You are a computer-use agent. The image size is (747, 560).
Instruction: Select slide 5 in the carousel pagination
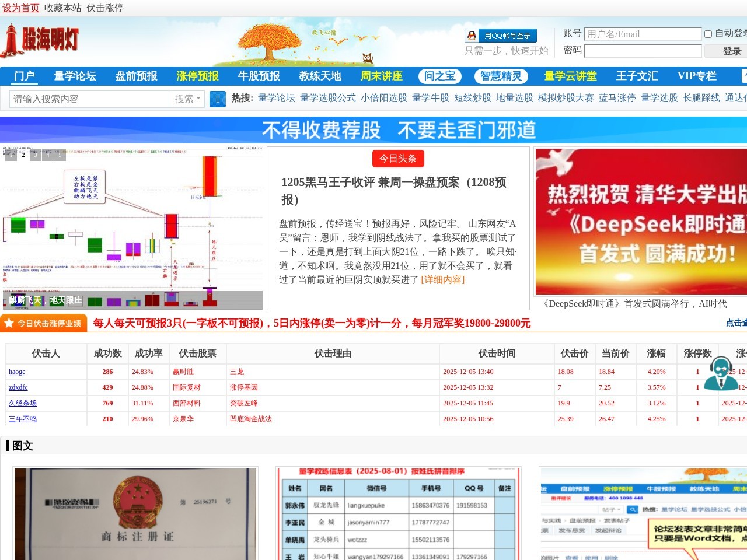60,155
